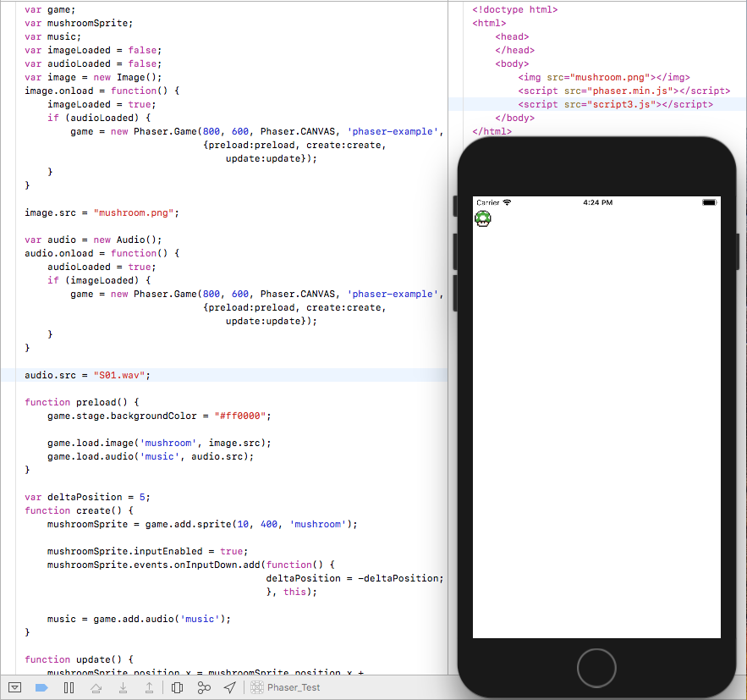Click the Simulate Location arrow icon

(x=229, y=687)
